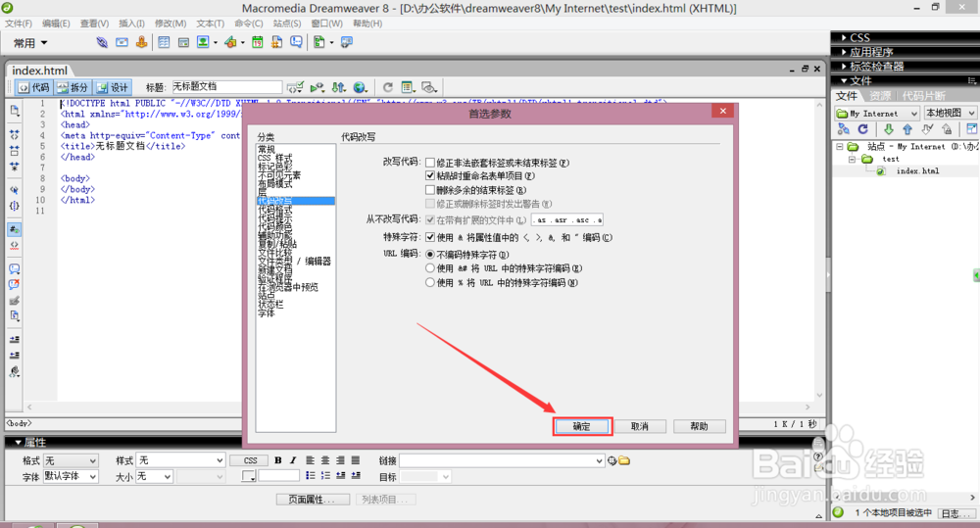Click the Insert Image icon
Screen dimensions: 980x528
(x=203, y=42)
